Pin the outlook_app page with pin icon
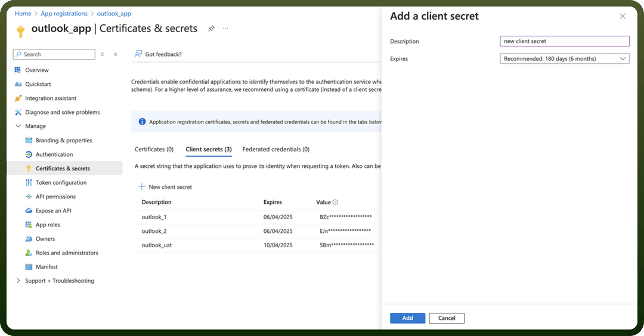 [211, 29]
